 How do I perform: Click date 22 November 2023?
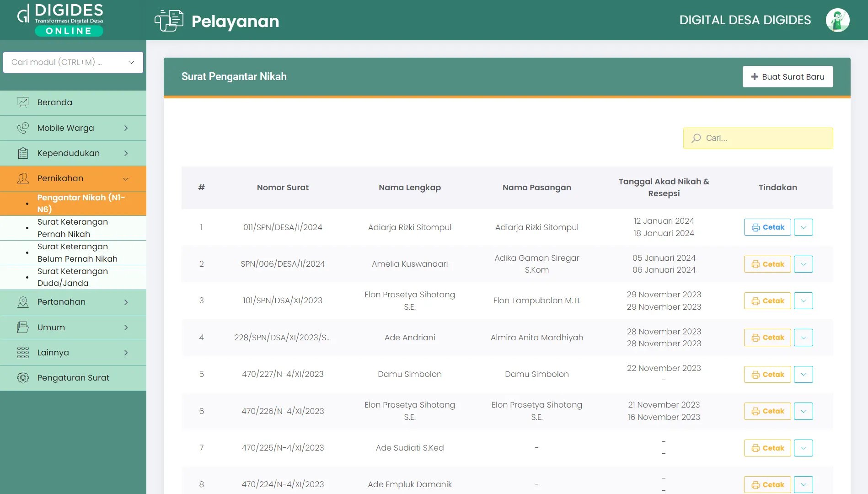tap(664, 368)
